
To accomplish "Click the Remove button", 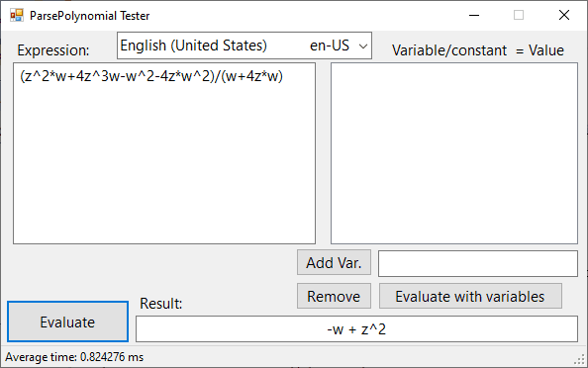I will (x=335, y=296).
